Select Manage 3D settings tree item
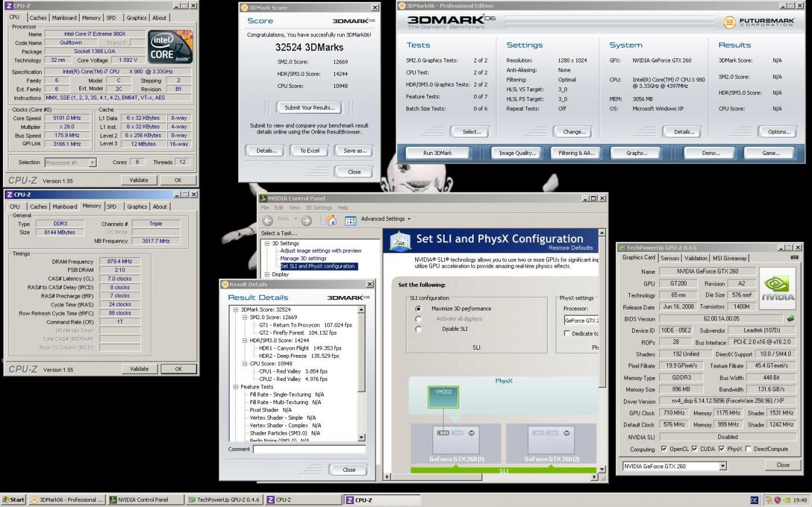Viewport: 812px width, 507px height. 303,258
